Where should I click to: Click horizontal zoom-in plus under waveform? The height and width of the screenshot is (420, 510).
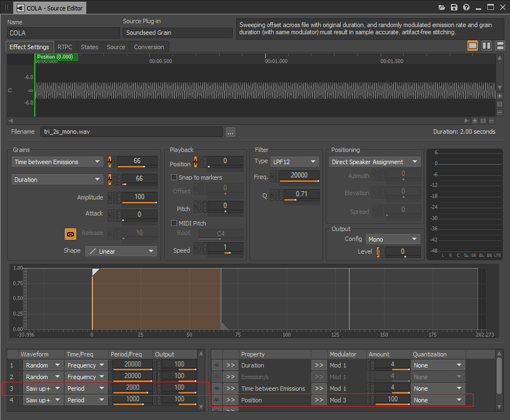point(474,120)
